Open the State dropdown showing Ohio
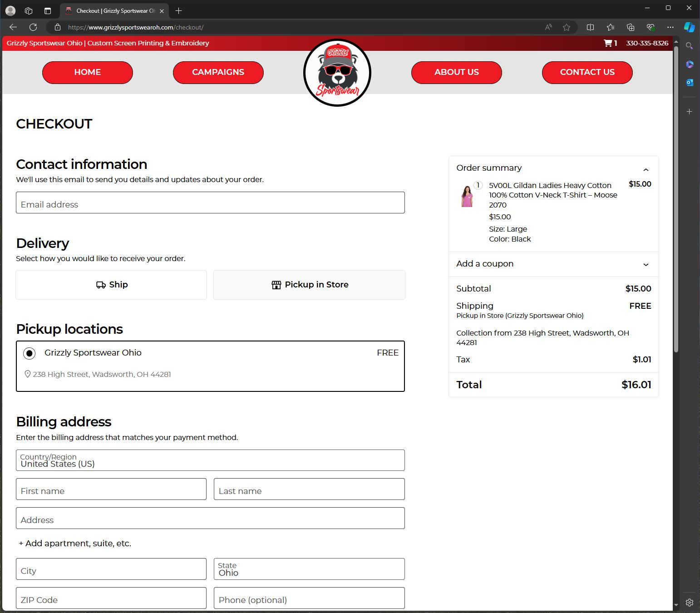 pos(309,569)
